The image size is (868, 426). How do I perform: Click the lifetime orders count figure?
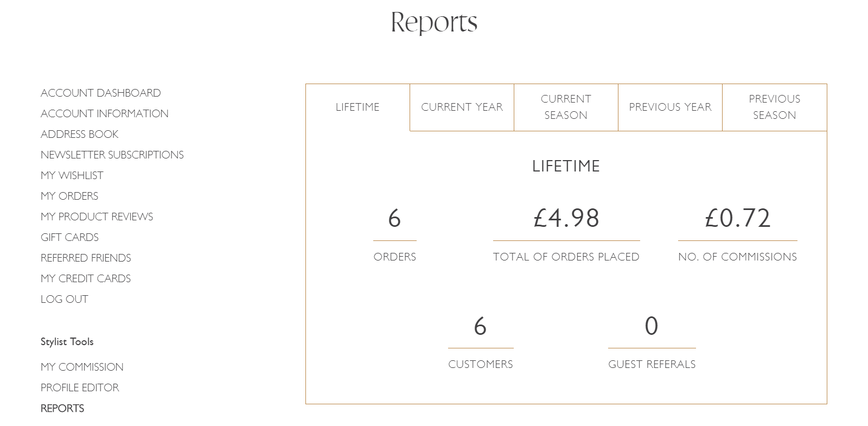(394, 218)
